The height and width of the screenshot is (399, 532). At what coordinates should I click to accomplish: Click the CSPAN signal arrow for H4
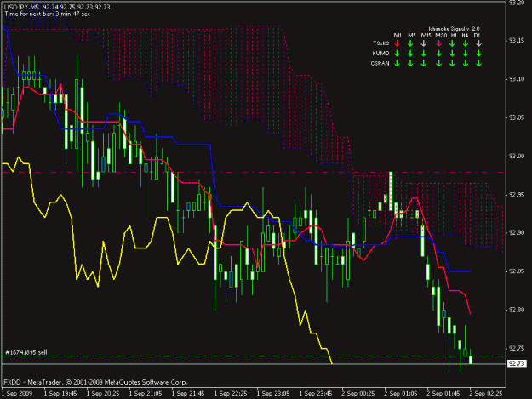(x=466, y=63)
